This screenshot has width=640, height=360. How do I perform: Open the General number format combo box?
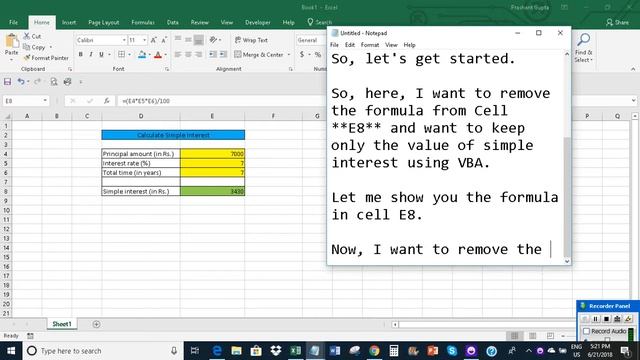click(311, 40)
